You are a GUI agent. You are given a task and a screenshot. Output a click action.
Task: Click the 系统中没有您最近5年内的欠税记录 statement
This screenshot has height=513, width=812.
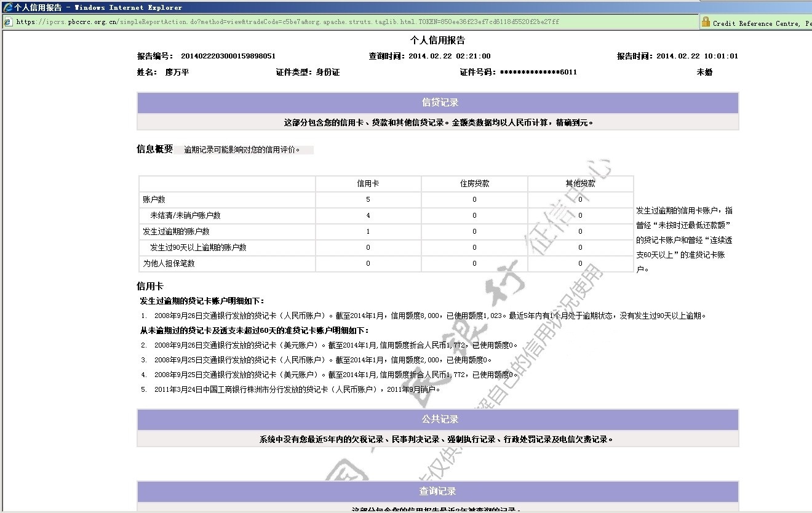coord(437,439)
